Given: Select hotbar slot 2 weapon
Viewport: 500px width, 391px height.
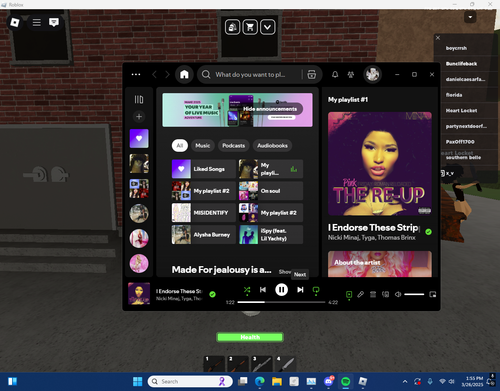Looking at the screenshot, I should point(238,364).
